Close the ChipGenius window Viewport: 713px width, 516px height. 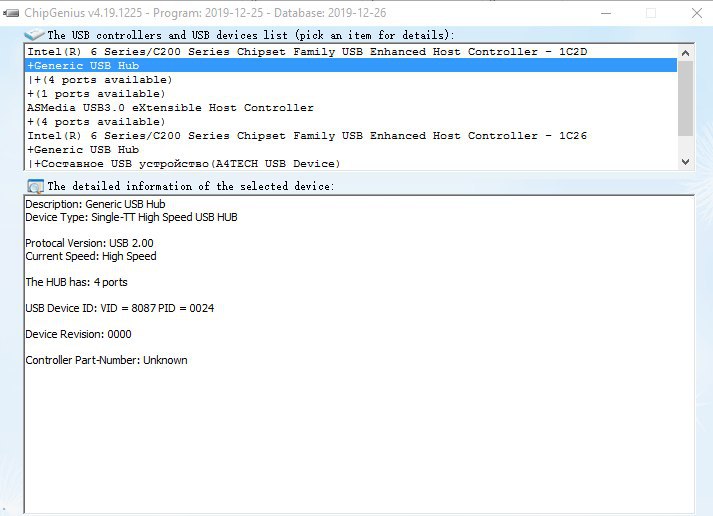tap(697, 13)
